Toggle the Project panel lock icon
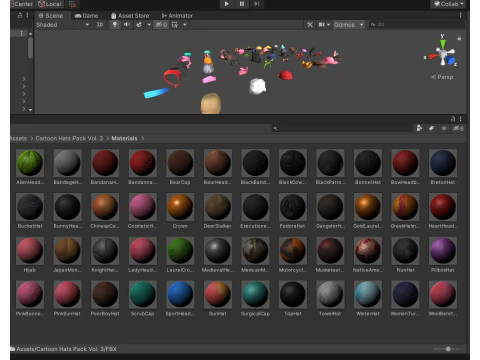The image size is (480, 360). click(453, 119)
